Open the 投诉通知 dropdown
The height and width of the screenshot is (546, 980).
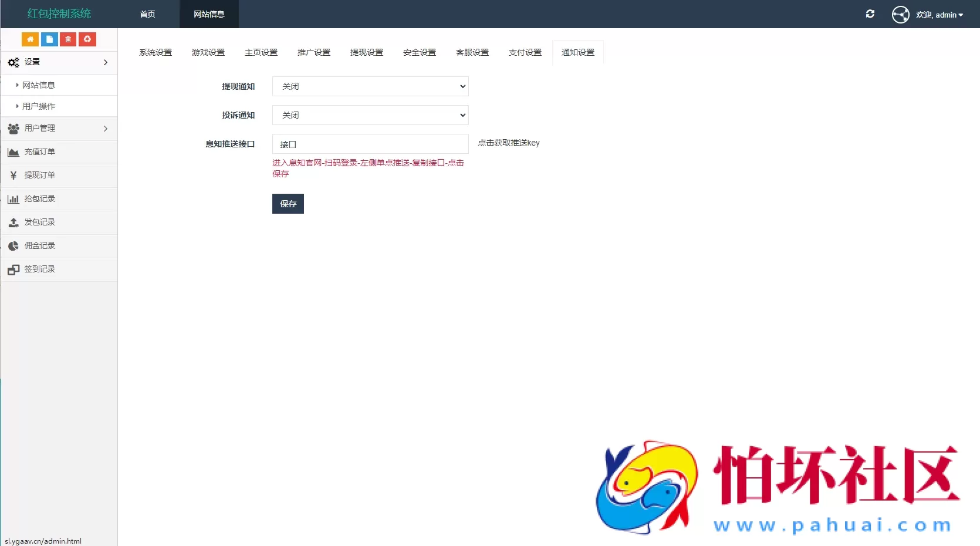(370, 115)
